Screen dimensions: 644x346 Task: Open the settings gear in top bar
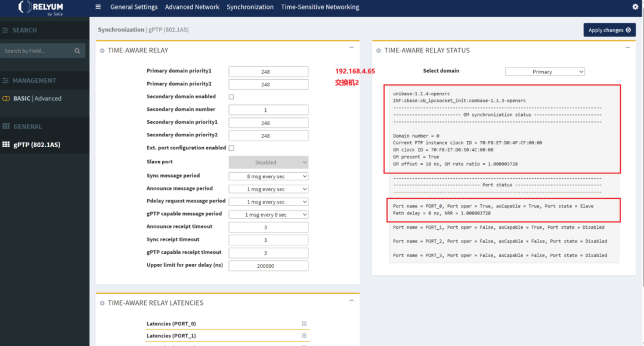[636, 7]
